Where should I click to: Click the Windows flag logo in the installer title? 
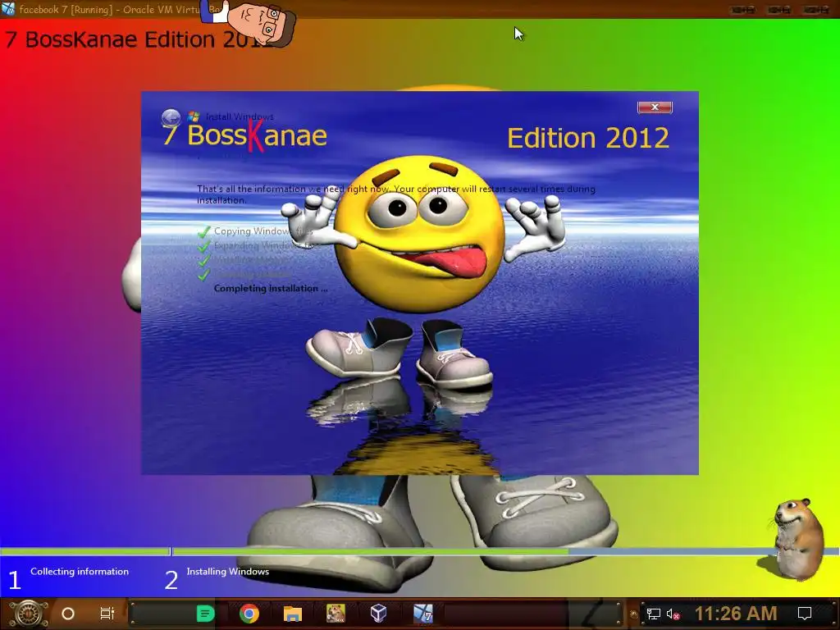coord(194,116)
